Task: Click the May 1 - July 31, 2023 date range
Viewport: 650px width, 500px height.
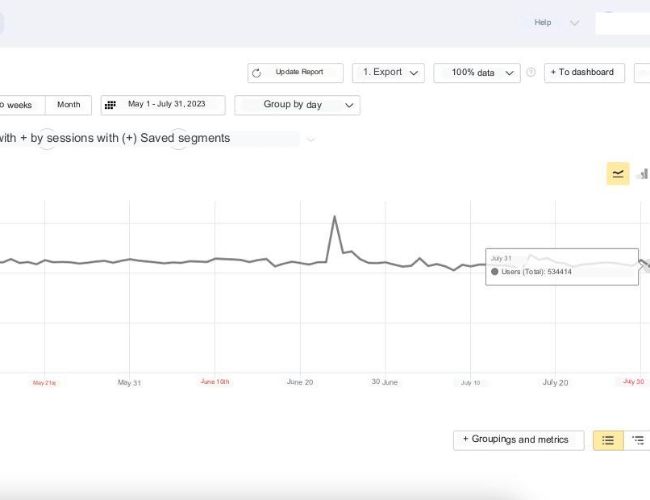Action: click(x=166, y=105)
